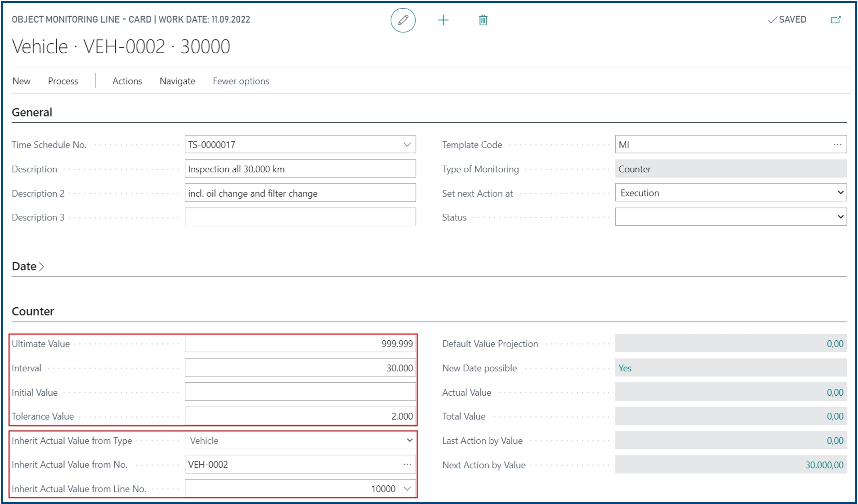Click the trash delete icon

pos(483,20)
